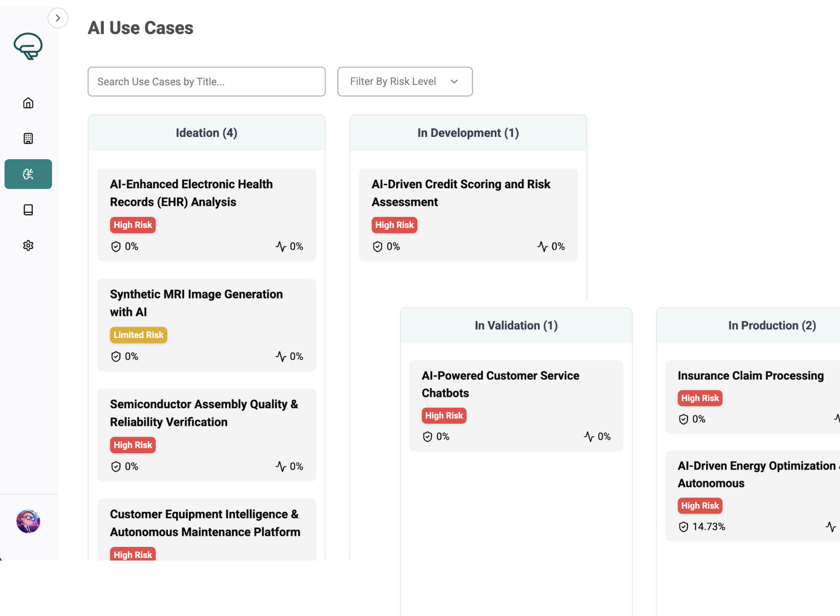Expand the sidebar with the chevron button
This screenshot has width=840, height=616.
coord(58,18)
